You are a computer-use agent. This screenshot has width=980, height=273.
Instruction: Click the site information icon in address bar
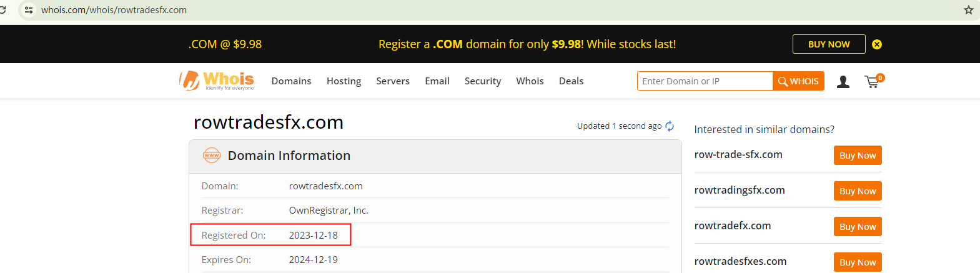click(29, 10)
